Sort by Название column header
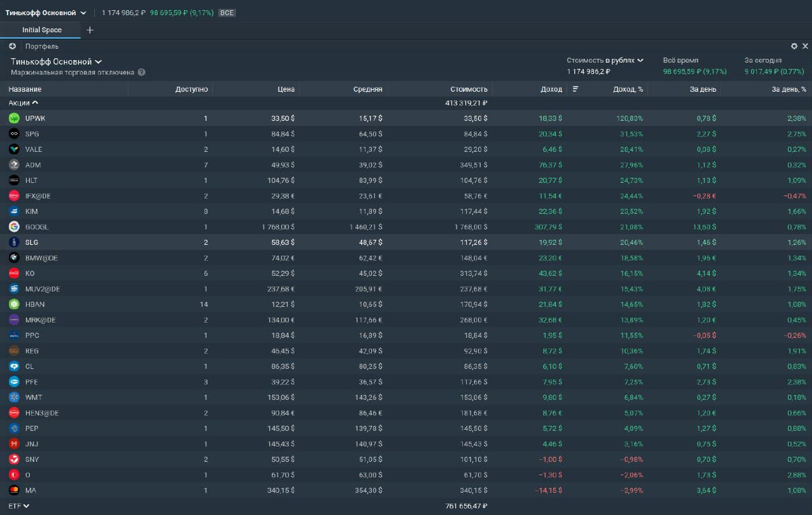The width and height of the screenshot is (812, 515). [25, 89]
